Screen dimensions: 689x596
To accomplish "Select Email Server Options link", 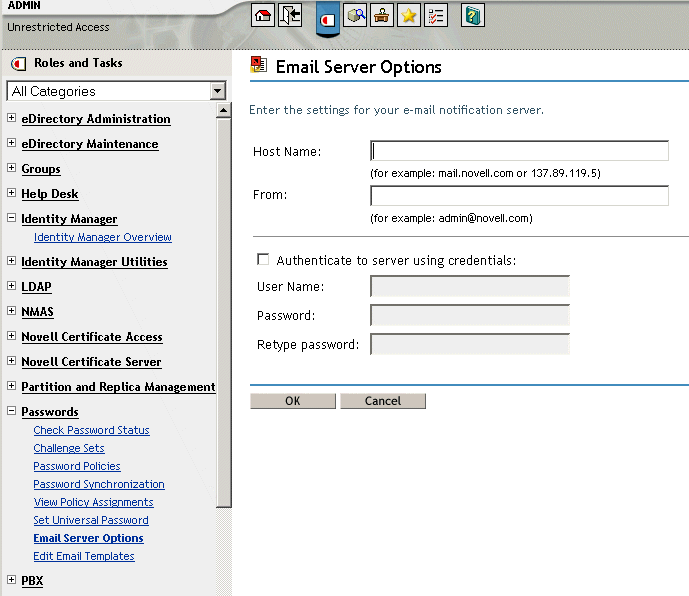I will click(x=88, y=538).
